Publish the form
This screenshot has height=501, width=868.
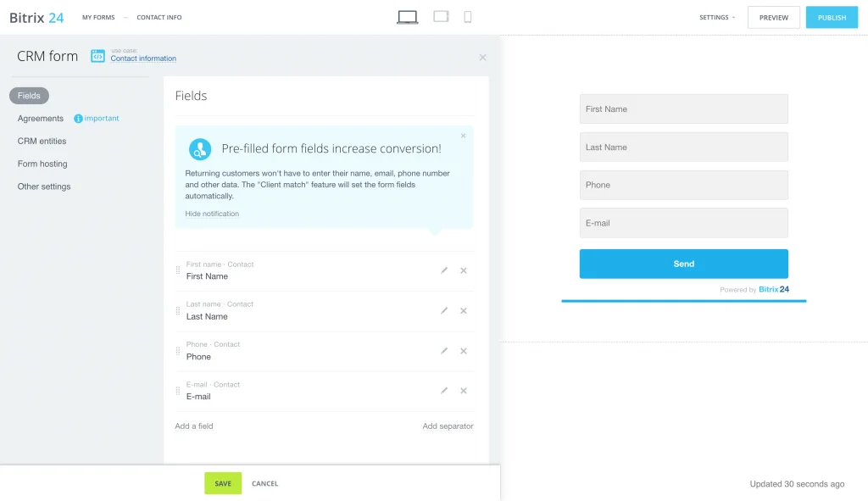tap(832, 18)
